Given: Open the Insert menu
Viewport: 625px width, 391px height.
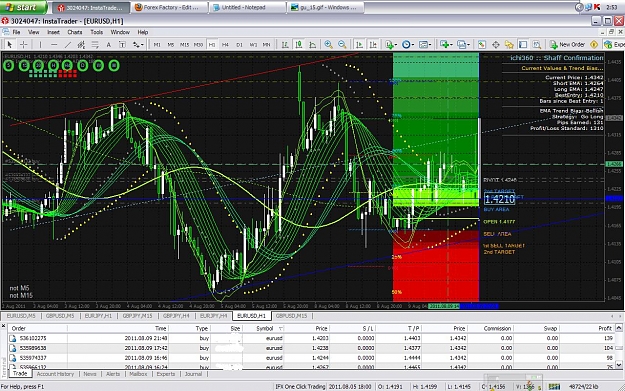Looking at the screenshot, I should click(53, 32).
